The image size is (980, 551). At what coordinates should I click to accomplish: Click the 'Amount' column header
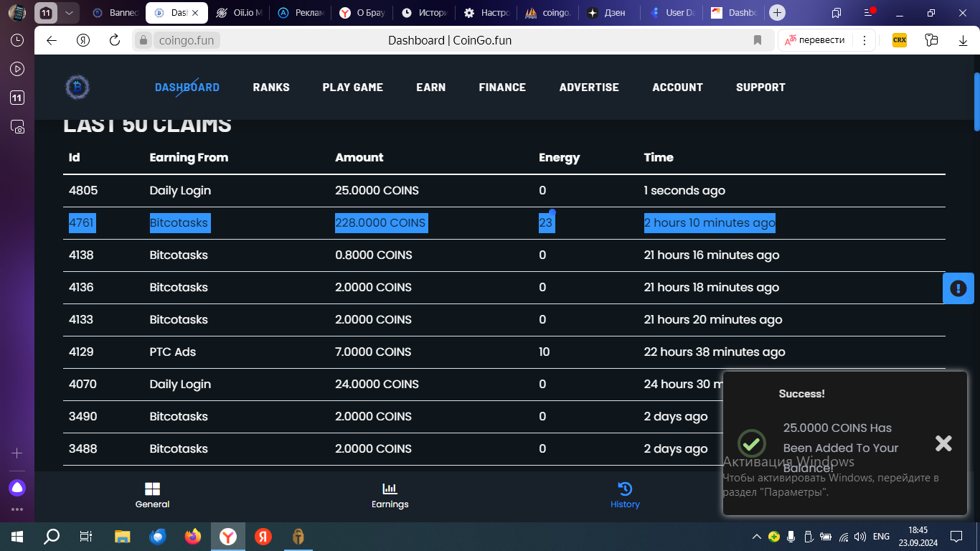click(359, 157)
